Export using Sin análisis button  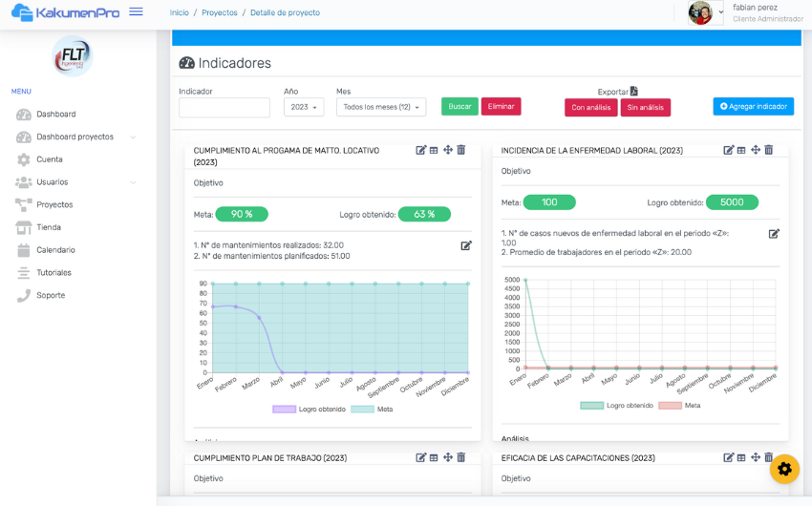click(x=645, y=108)
